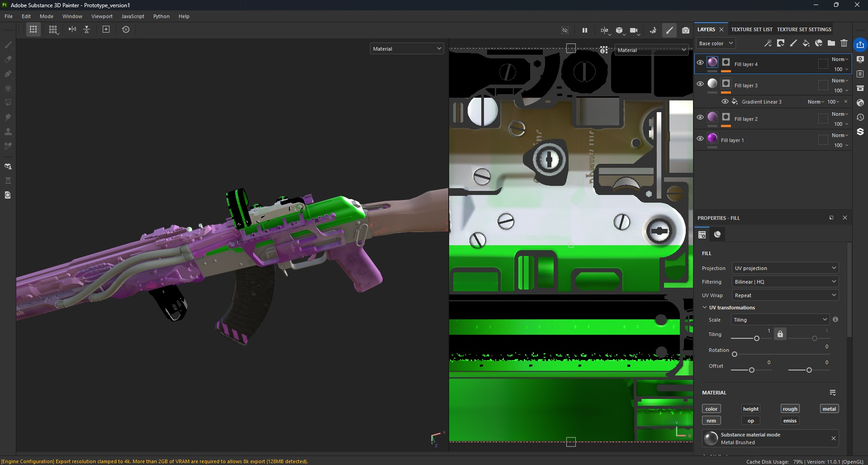Click the camera screenshot icon in viewport toolbar
868x465 pixels.
point(686,30)
